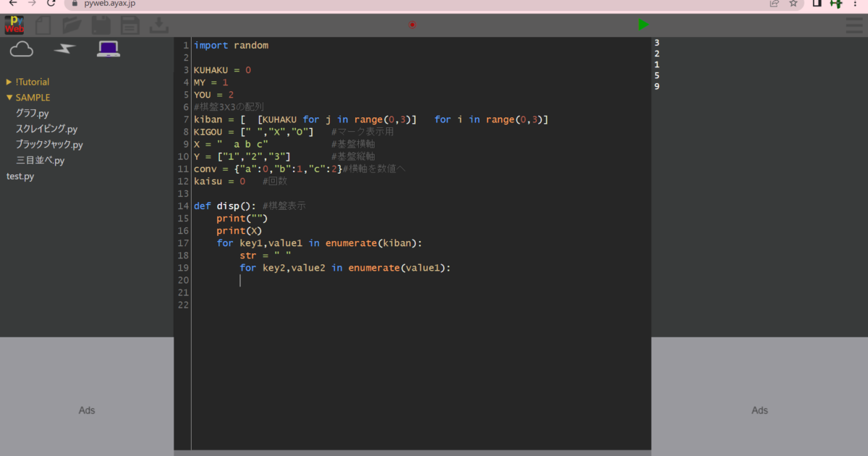Select the purple laptop icon
868x456 pixels.
108,48
